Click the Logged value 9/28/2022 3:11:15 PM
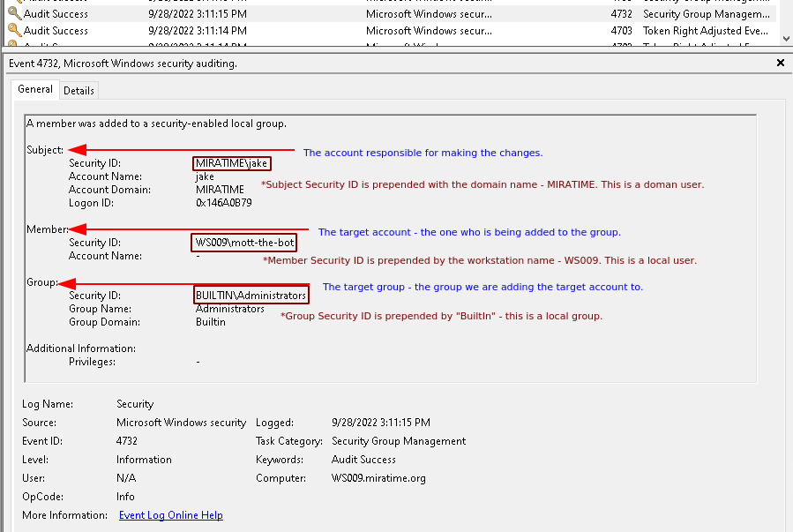Viewport: 793px width, 532px height. click(x=381, y=423)
